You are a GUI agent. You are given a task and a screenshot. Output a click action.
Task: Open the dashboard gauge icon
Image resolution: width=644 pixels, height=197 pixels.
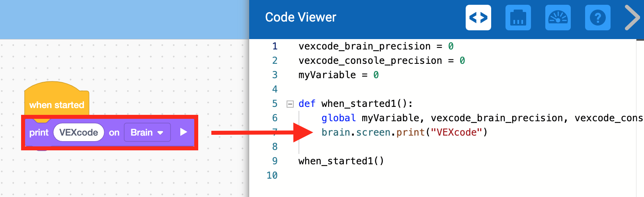[558, 18]
